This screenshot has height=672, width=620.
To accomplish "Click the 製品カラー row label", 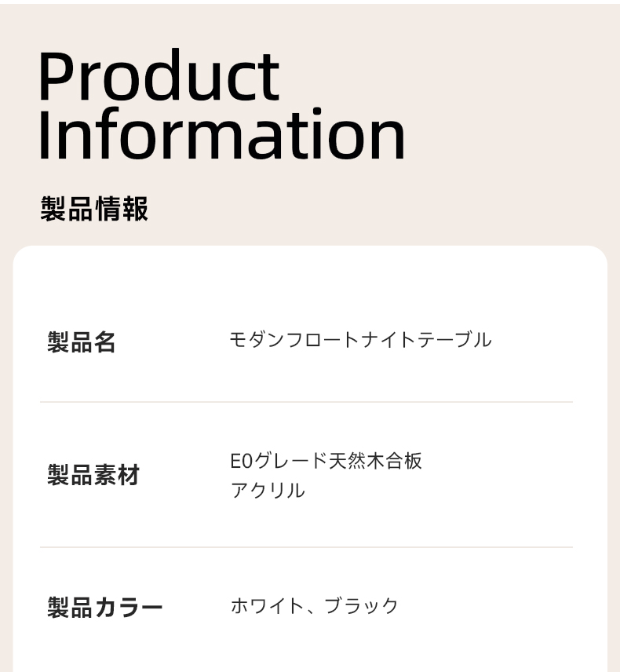I will 105,608.
